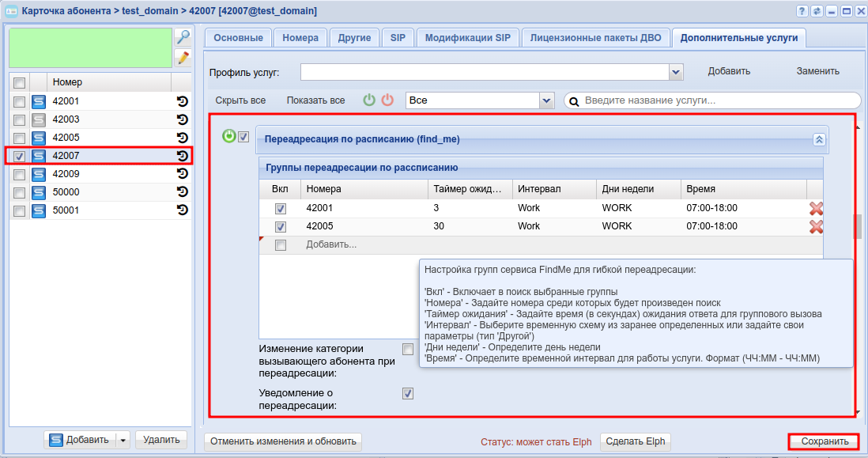
Task: Click the pencil edit icon in left panel
Action: 183,58
